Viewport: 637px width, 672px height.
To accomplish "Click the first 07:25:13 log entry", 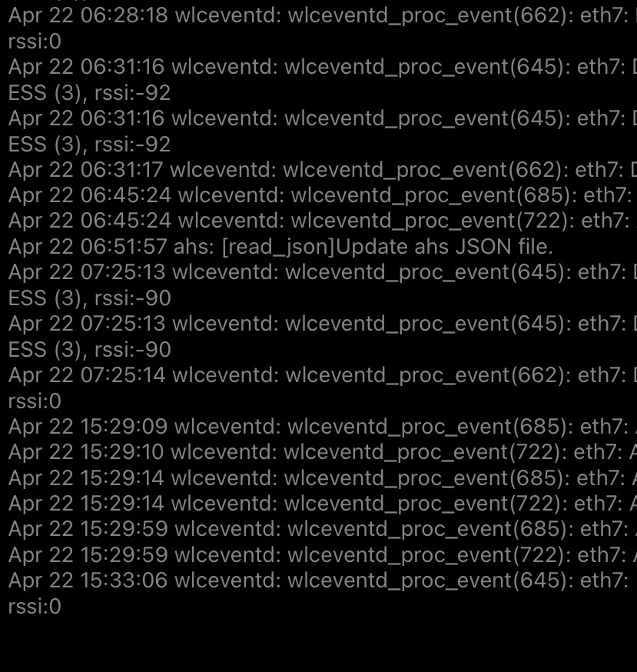I will coord(322,273).
